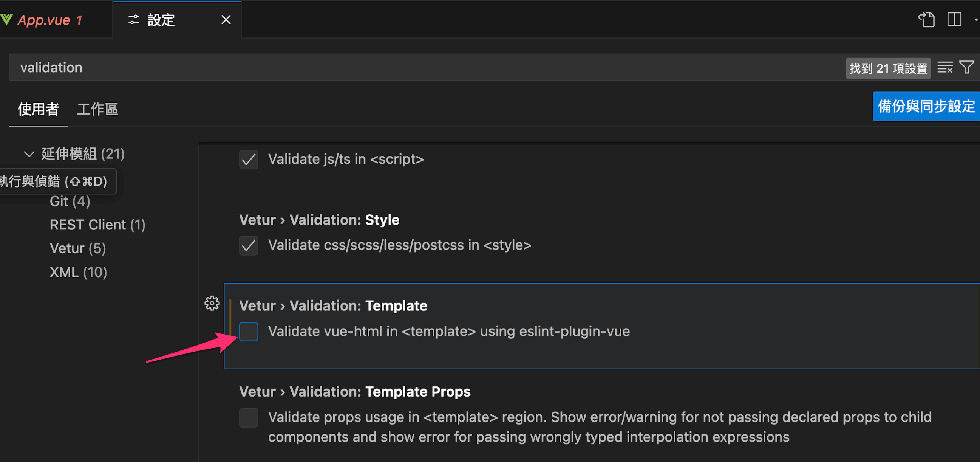
Task: Click the settings sliders icon in tab
Action: (133, 20)
